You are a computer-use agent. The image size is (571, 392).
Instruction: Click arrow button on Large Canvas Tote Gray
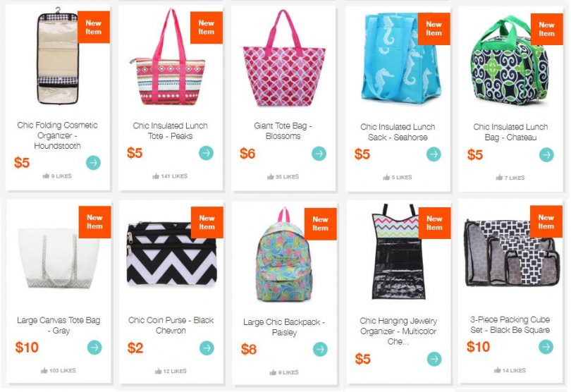coord(94,348)
